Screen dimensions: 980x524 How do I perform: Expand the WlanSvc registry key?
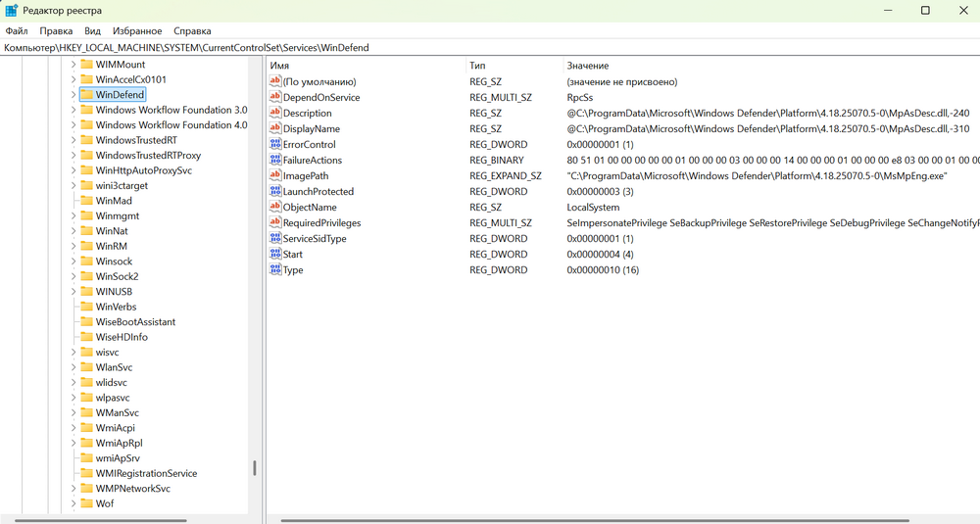(73, 367)
